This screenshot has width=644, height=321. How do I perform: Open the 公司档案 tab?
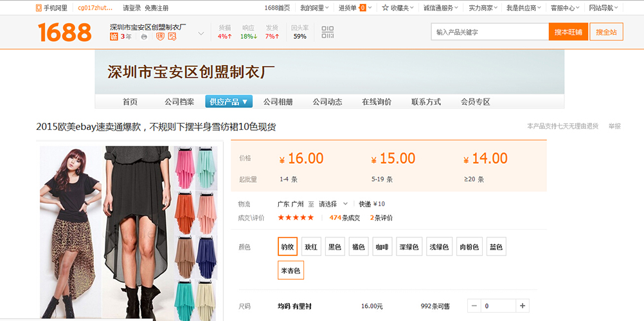[x=179, y=102]
